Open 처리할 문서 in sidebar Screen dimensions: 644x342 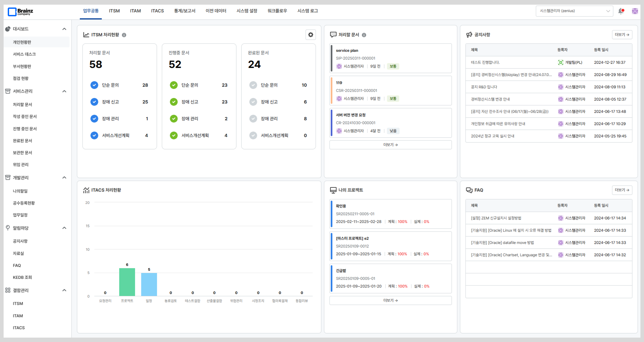point(22,104)
